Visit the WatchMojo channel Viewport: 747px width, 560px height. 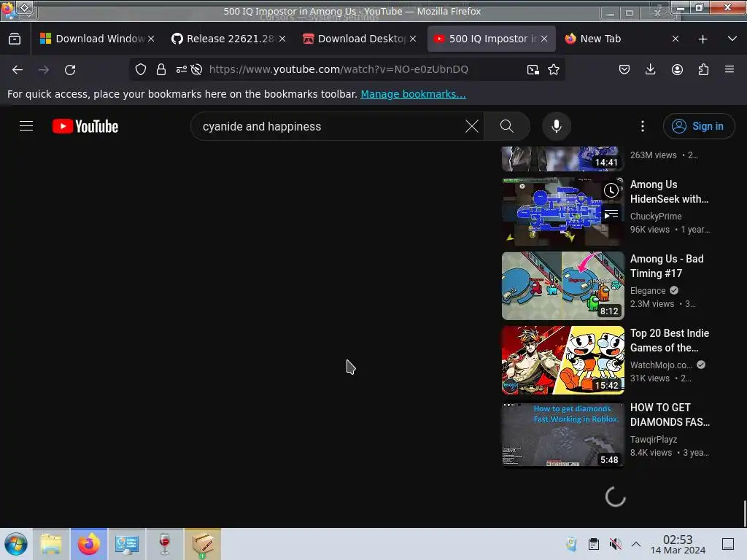point(661,365)
